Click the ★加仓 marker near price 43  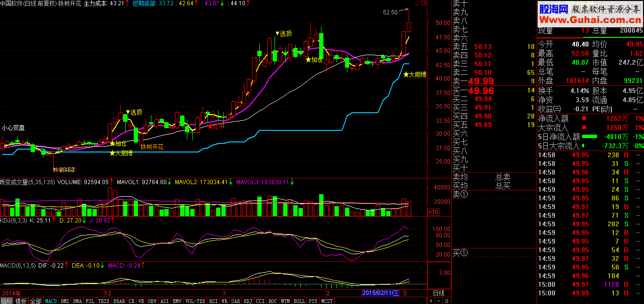pos(314,60)
